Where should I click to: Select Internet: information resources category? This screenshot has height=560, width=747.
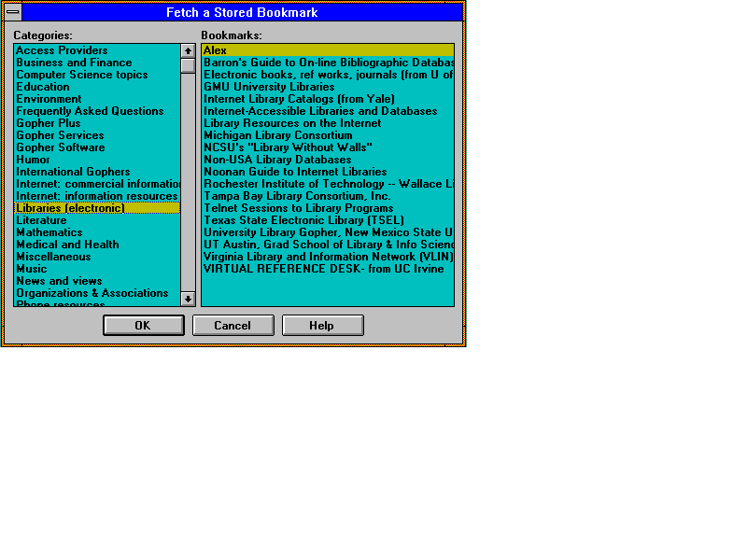pyautogui.click(x=97, y=196)
